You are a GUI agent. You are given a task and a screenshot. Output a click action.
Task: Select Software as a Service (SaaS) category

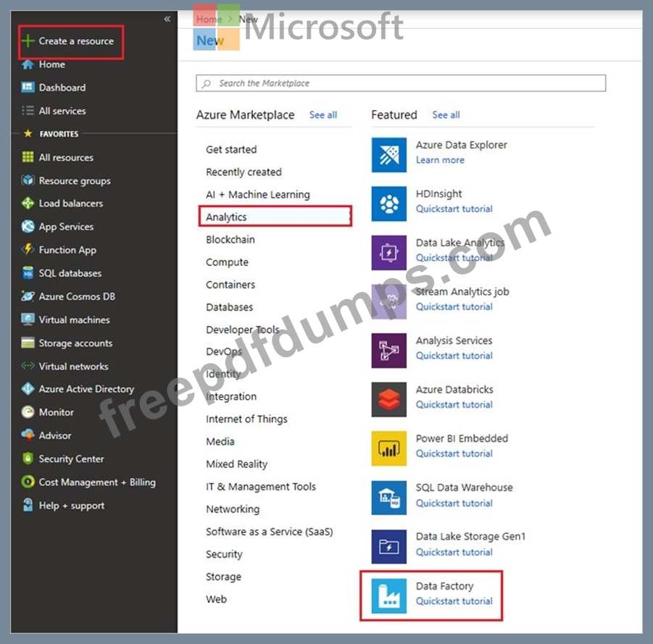(x=270, y=532)
